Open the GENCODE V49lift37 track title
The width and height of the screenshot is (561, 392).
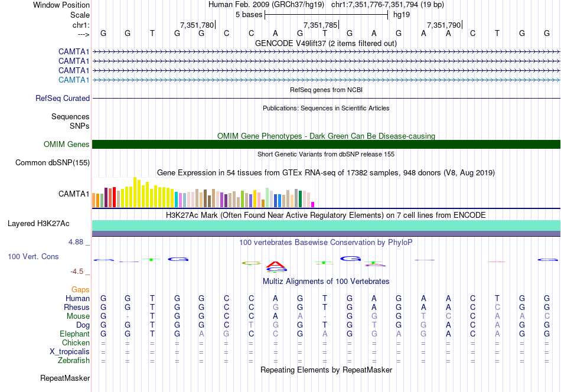[326, 43]
